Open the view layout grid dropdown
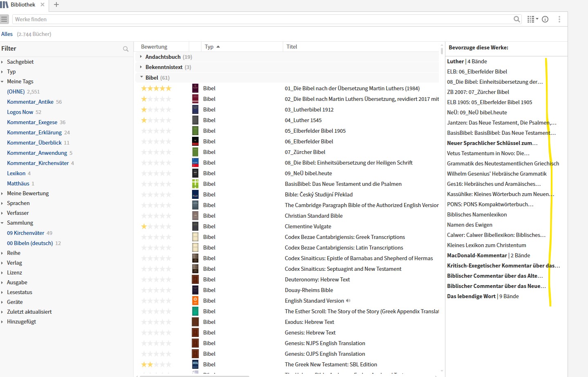Image resolution: width=588 pixels, height=377 pixels. pyautogui.click(x=532, y=19)
